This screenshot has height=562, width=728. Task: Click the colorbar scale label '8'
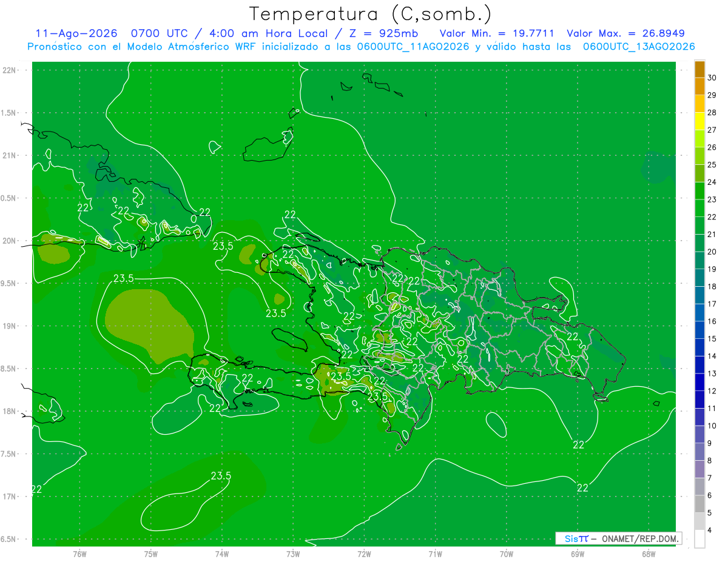(x=710, y=460)
